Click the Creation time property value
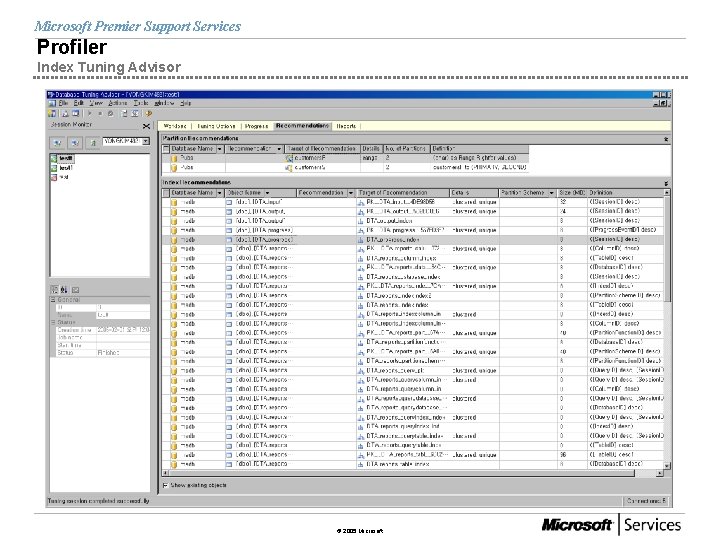Image resolution: width=720 pixels, height=540 pixels. tap(124, 330)
